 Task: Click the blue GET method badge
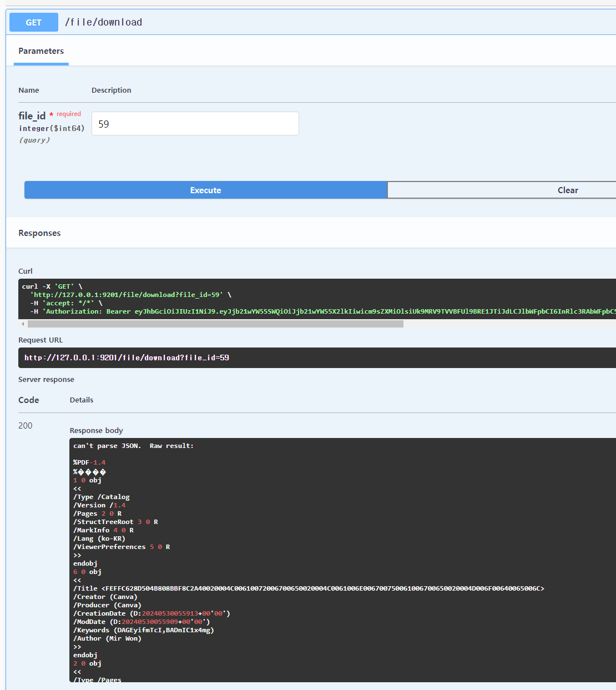pyautogui.click(x=33, y=22)
